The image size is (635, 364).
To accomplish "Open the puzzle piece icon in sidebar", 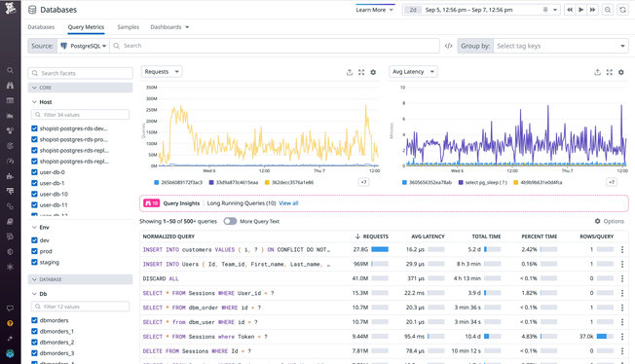I will [10, 176].
